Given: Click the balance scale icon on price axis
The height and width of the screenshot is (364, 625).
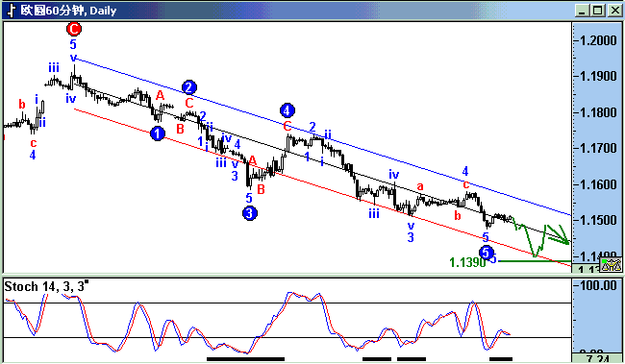Looking at the screenshot, I should tap(612, 264).
